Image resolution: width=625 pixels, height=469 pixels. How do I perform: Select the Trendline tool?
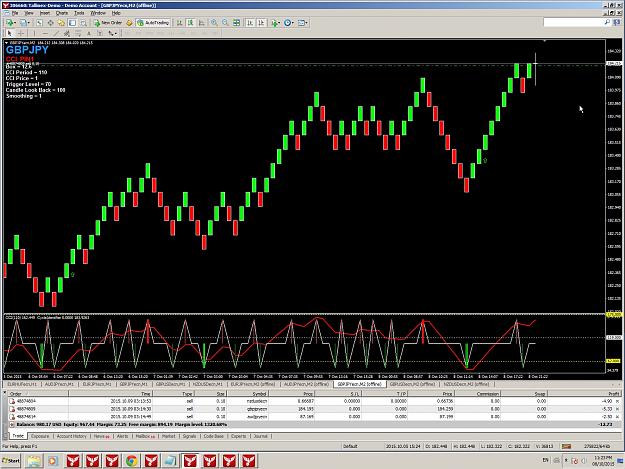click(x=56, y=33)
